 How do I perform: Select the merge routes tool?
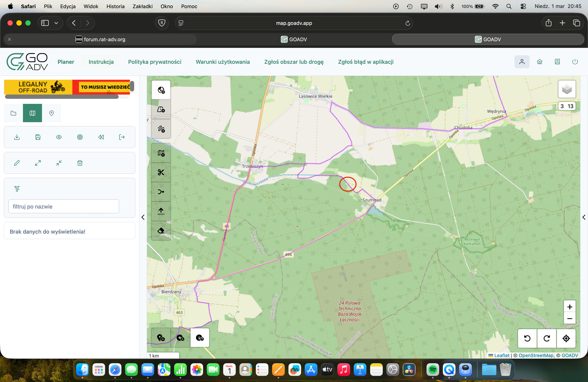click(161, 192)
